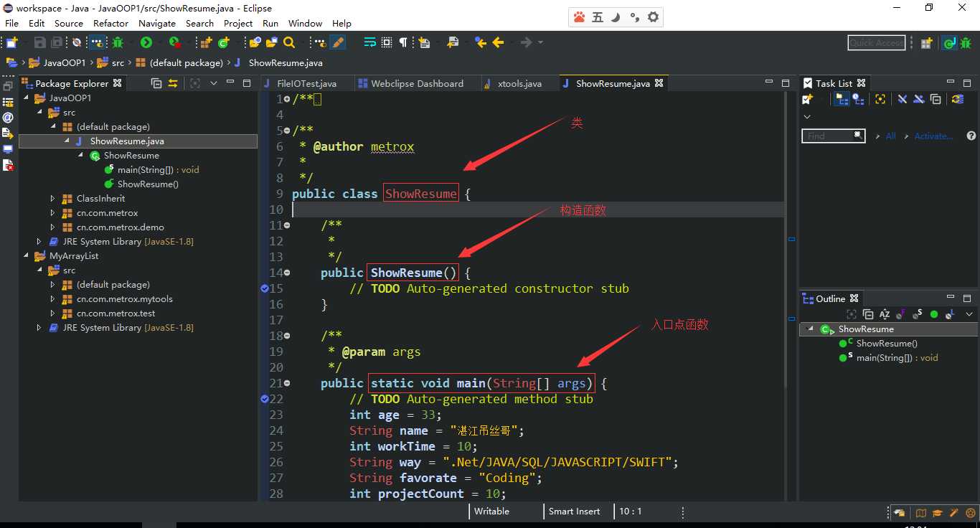980x528 pixels.
Task: Click the Search magnifier toolbar icon
Action: click(289, 42)
